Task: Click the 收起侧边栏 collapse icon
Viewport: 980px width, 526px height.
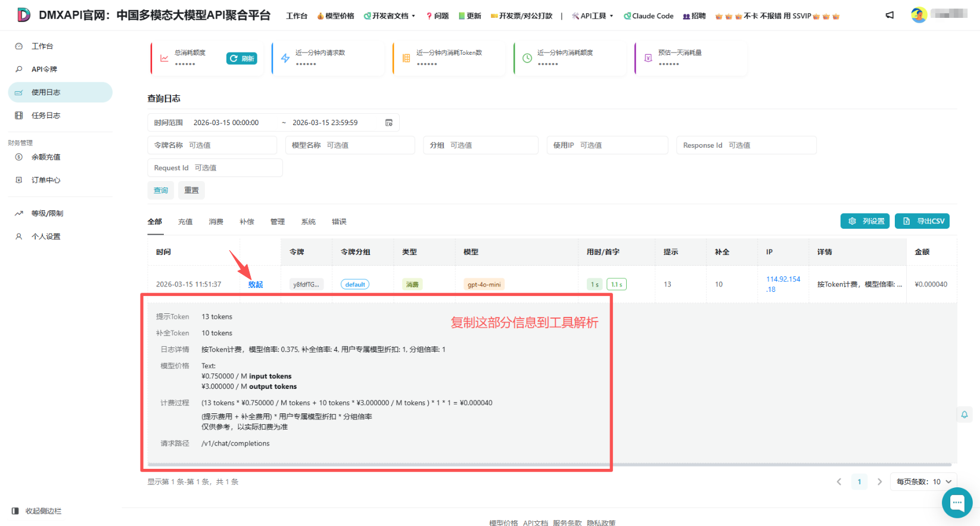Action: point(15,511)
